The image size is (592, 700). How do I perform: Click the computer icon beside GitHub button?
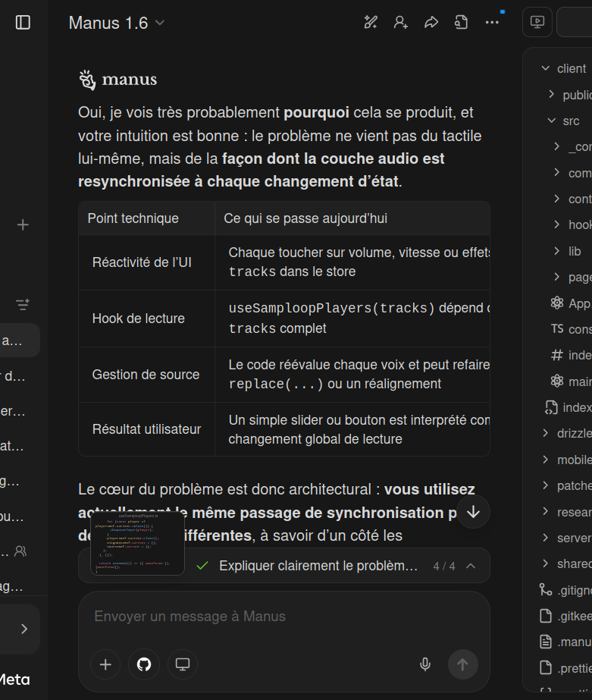[x=183, y=664]
